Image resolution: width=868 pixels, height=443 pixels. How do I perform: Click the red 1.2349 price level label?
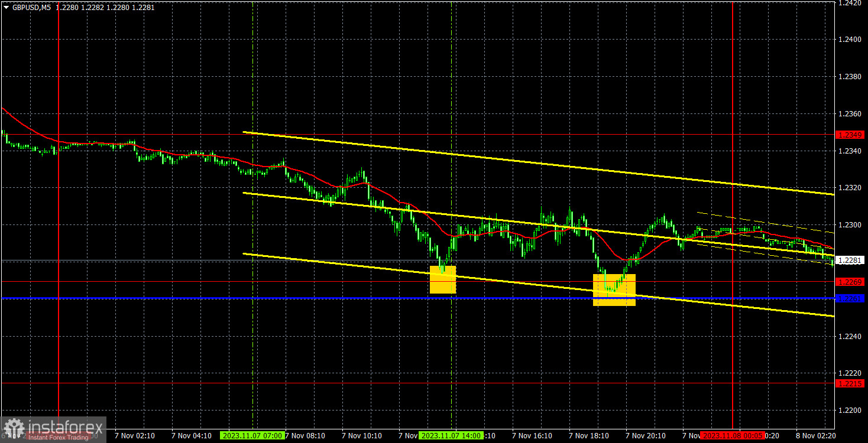tap(850, 135)
